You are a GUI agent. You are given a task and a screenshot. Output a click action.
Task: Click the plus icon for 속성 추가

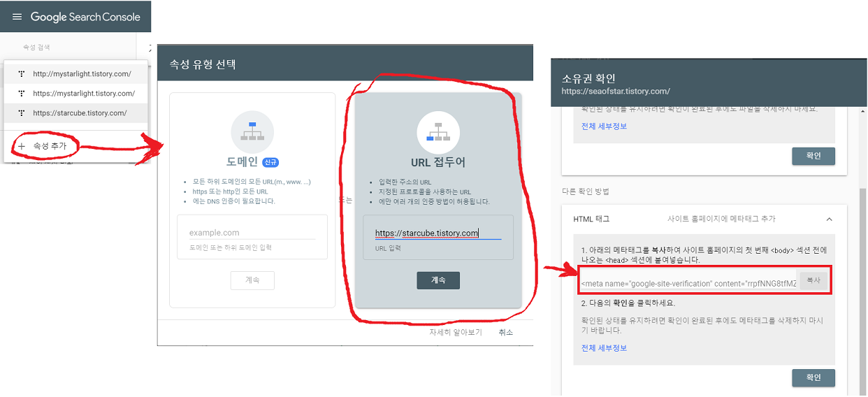click(22, 146)
